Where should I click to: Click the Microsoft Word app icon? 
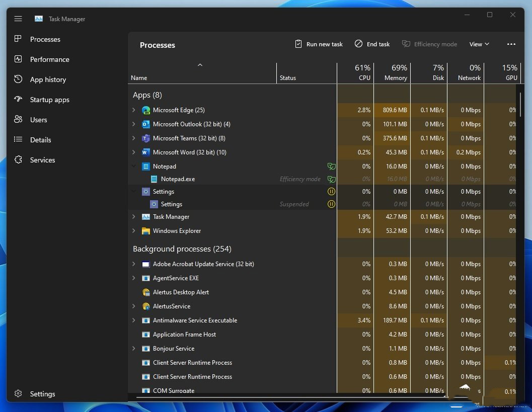click(146, 152)
